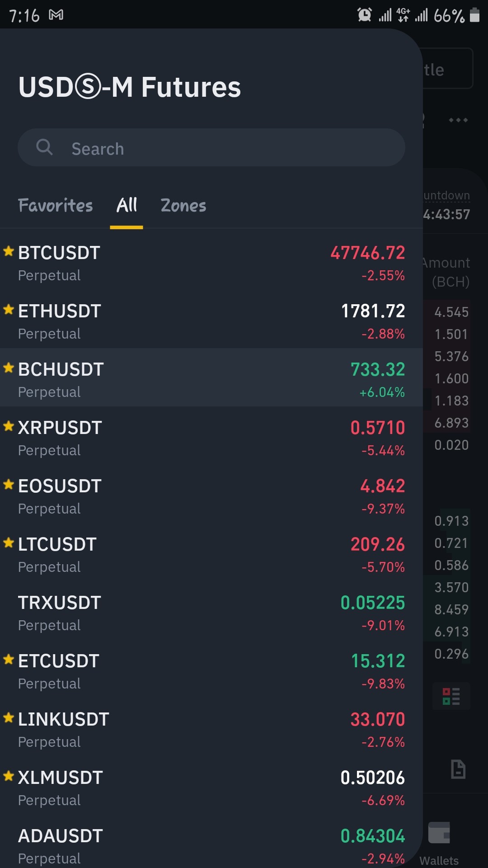
Task: Open the three-dots more menu
Action: click(x=458, y=120)
